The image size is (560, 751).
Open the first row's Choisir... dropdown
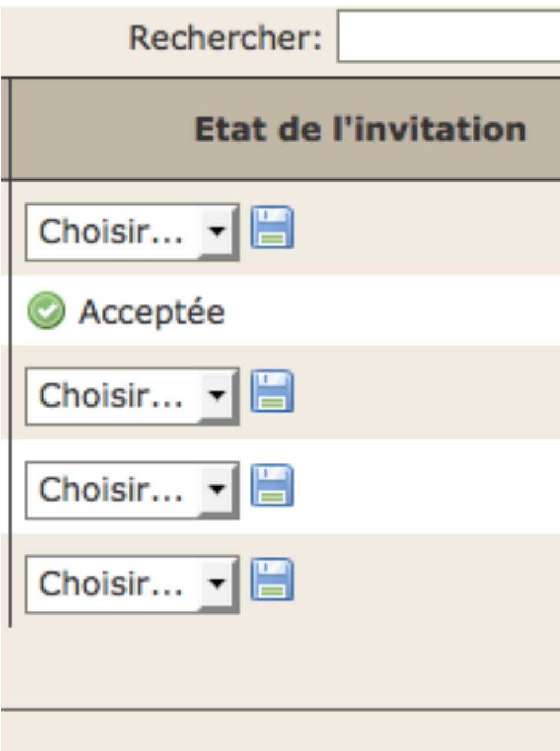coord(132,232)
